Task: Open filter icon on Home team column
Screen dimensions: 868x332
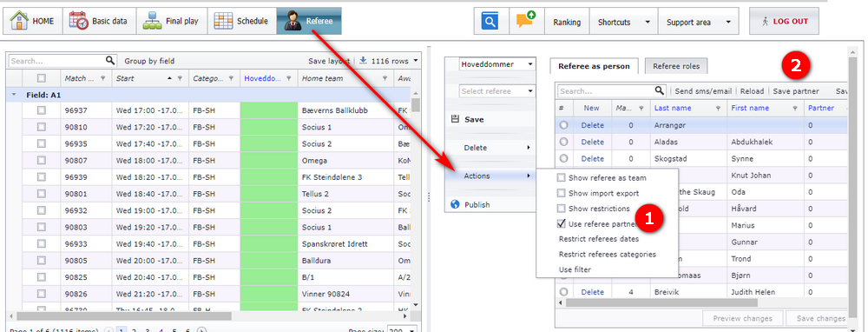Action: pyautogui.click(x=385, y=79)
